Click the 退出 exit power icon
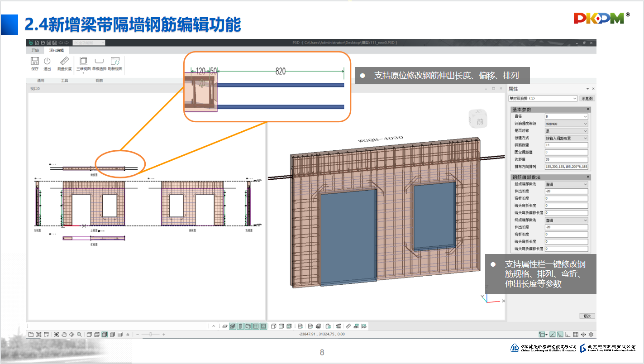 click(47, 61)
